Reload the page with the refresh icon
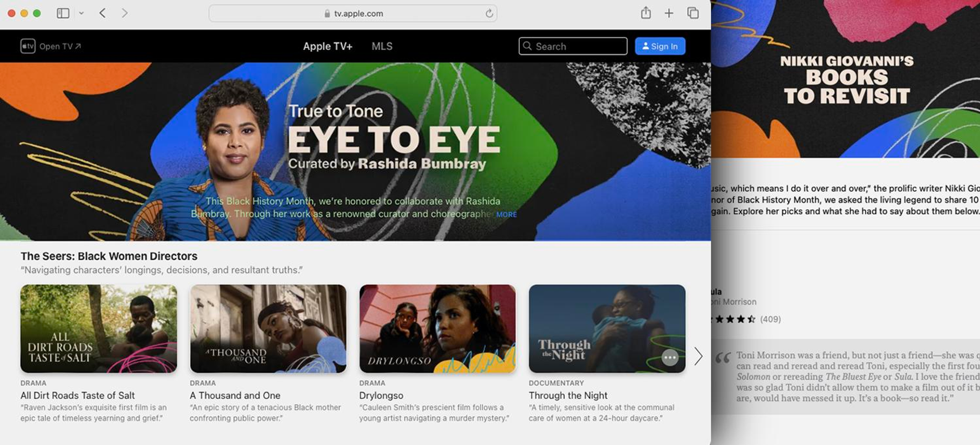 pyautogui.click(x=489, y=13)
